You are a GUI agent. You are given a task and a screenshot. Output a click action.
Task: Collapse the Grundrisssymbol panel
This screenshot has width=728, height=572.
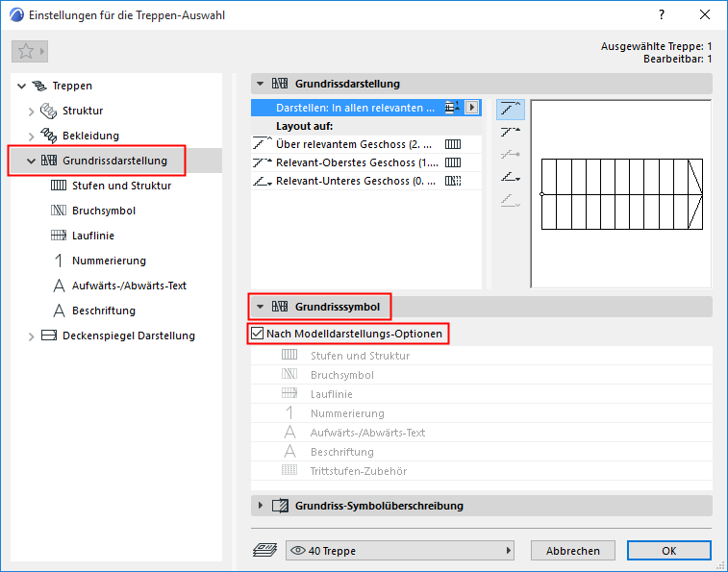(261, 307)
